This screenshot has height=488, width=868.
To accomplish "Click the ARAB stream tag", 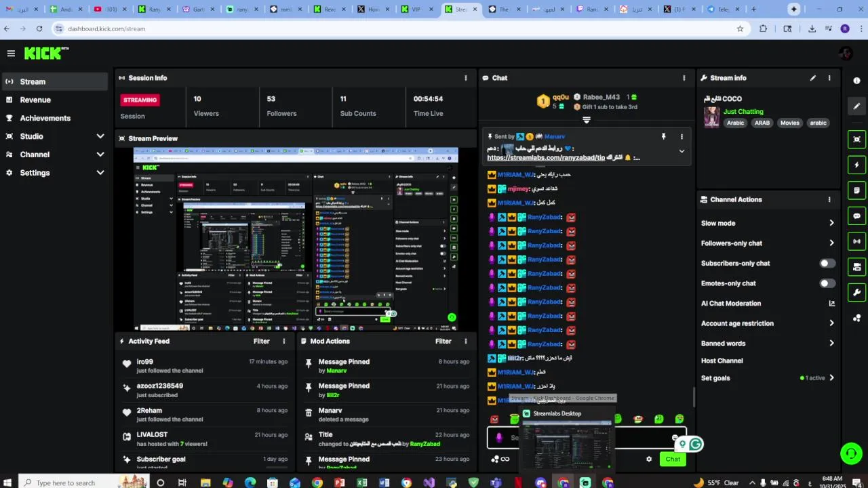I will click(762, 123).
